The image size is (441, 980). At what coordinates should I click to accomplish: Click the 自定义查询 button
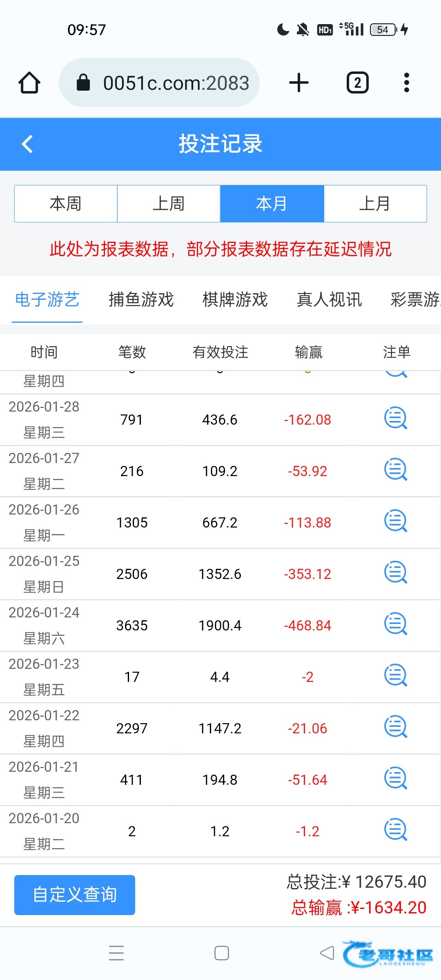pos(75,895)
